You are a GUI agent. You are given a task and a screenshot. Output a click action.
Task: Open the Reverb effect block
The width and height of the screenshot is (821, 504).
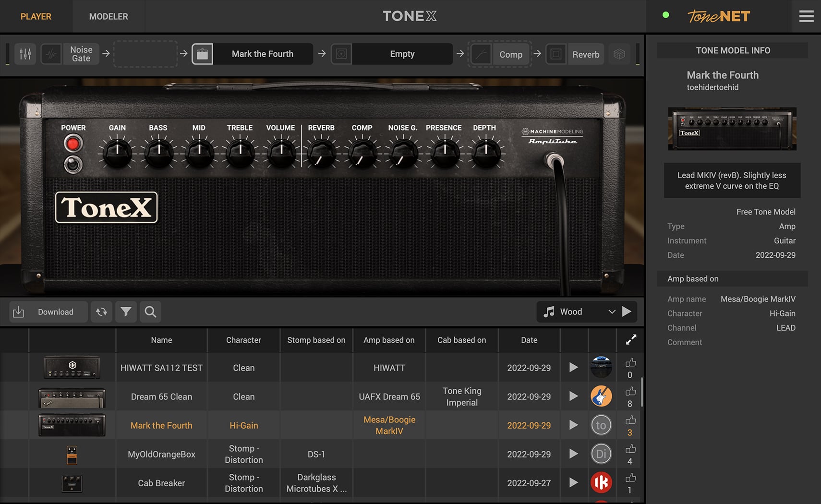pos(586,55)
